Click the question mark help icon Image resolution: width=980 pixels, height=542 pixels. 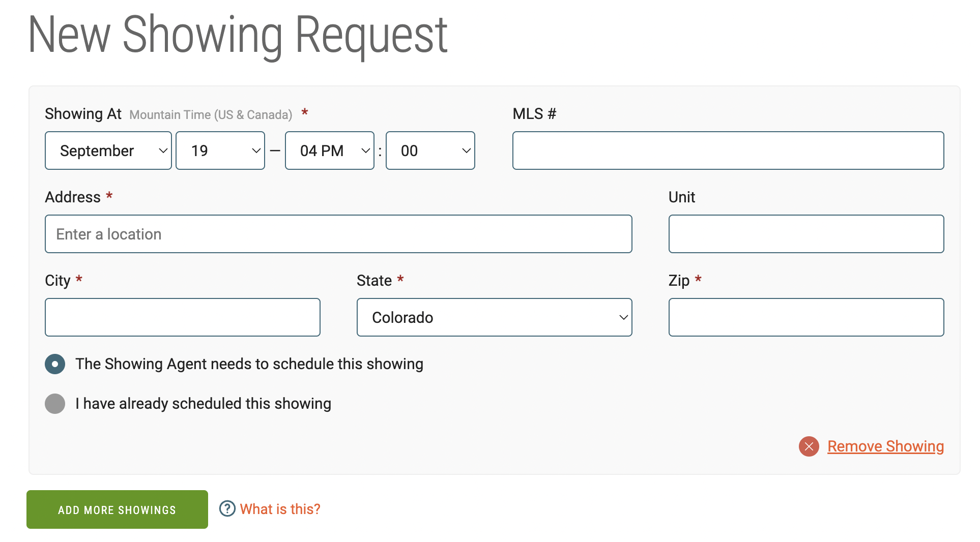[x=227, y=508]
